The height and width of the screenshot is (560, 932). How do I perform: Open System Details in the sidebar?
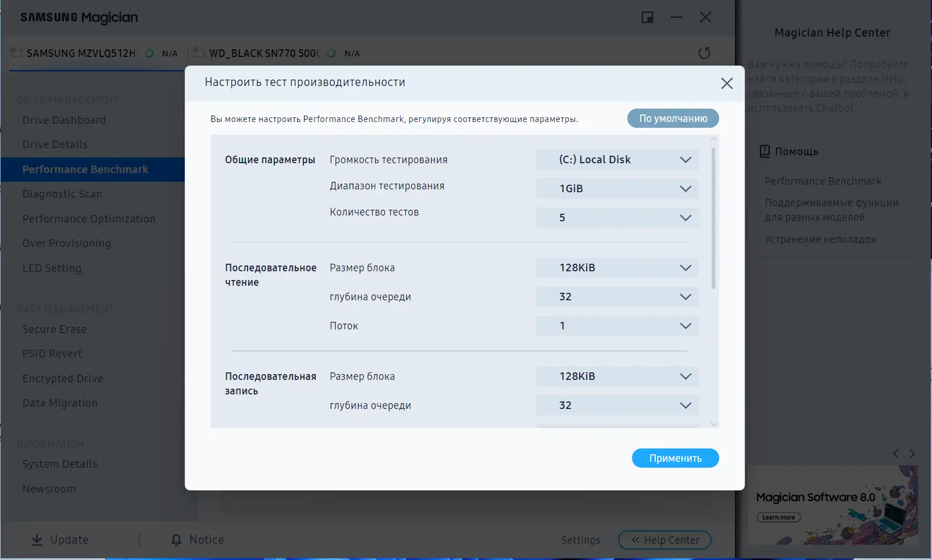pyautogui.click(x=60, y=464)
